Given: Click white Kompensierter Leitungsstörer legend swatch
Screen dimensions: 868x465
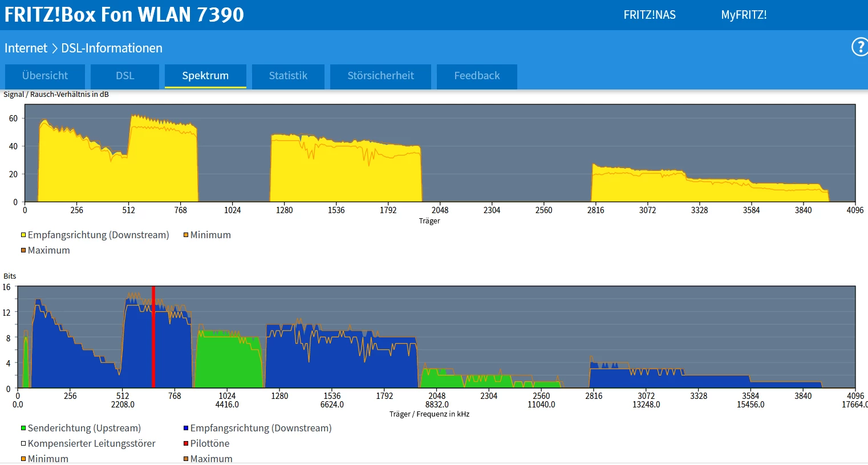Looking at the screenshot, I should click(23, 443).
